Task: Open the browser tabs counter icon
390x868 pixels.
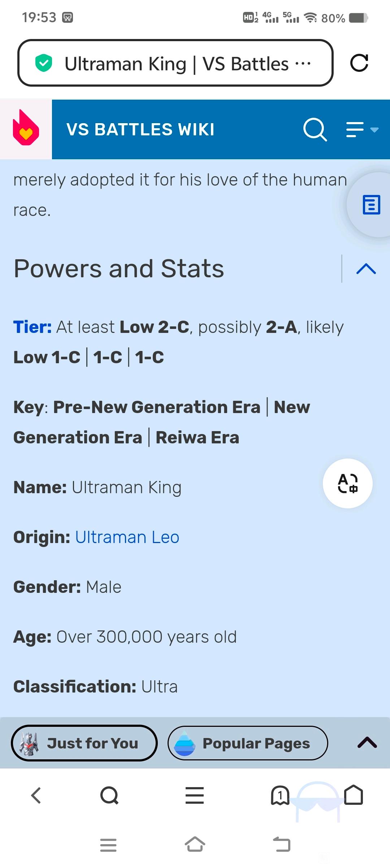Action: point(280,795)
